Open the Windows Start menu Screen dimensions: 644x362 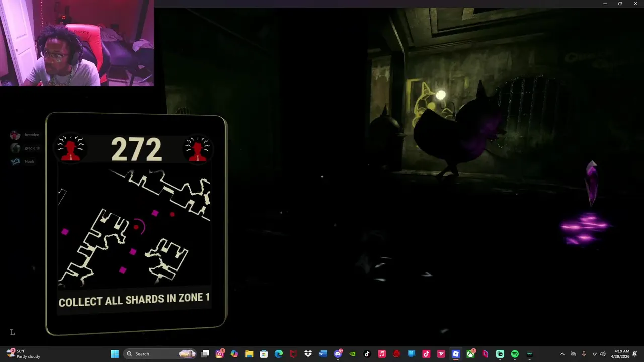pos(115,354)
